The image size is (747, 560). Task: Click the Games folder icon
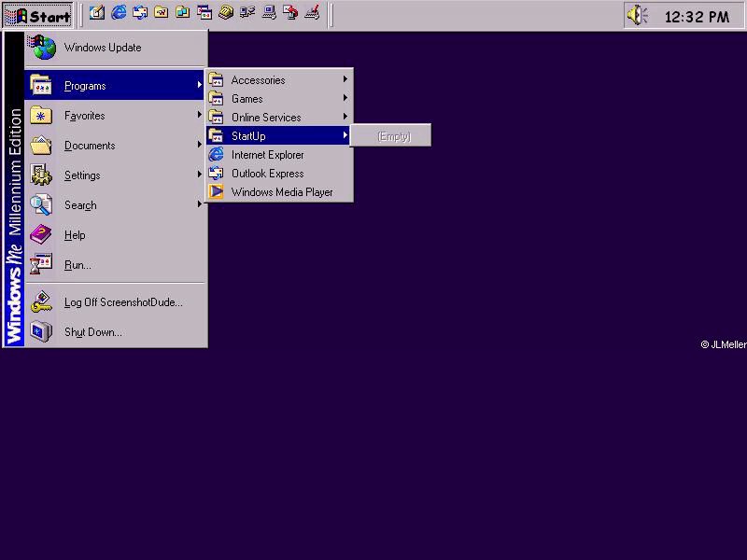[x=217, y=98]
